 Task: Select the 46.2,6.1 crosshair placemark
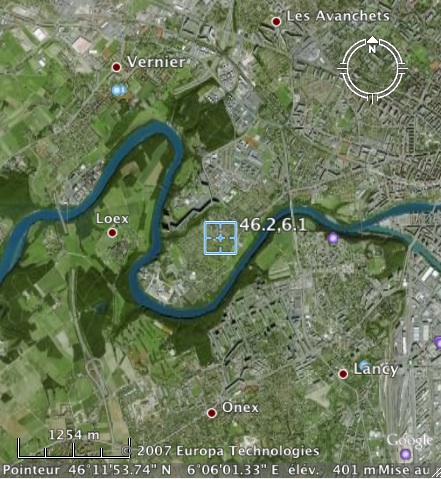coord(221,238)
